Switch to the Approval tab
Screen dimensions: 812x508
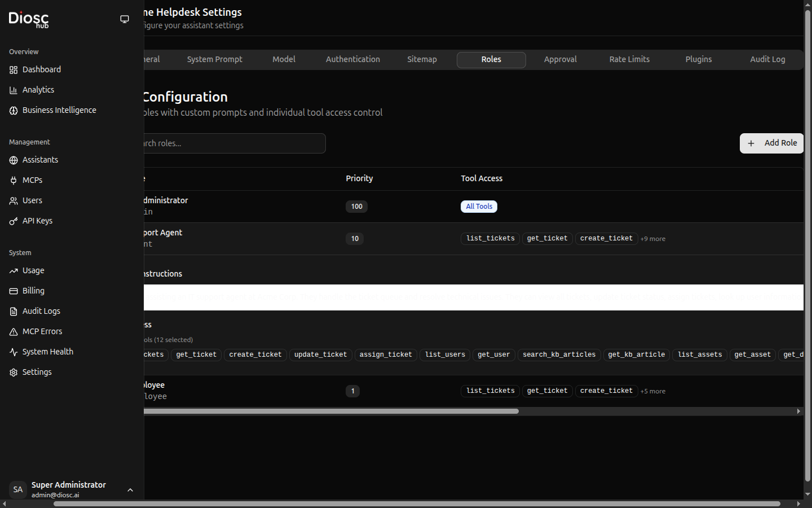pos(560,59)
